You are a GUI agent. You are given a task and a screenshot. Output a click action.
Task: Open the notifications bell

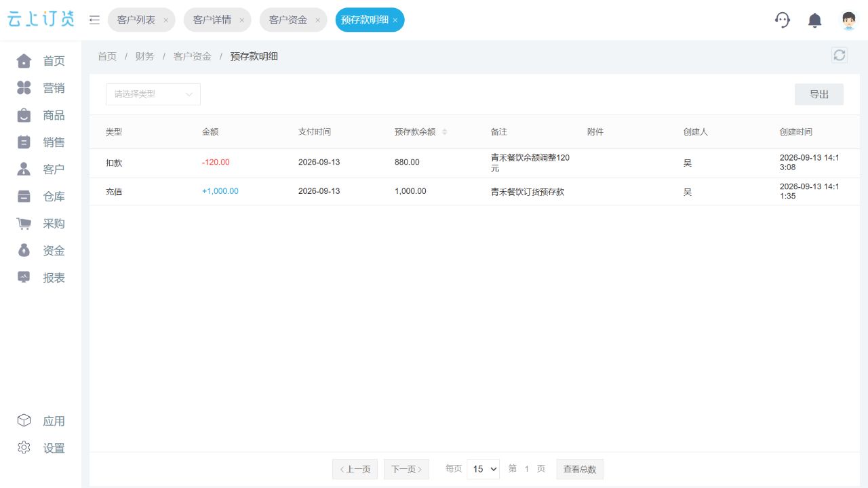coord(815,20)
